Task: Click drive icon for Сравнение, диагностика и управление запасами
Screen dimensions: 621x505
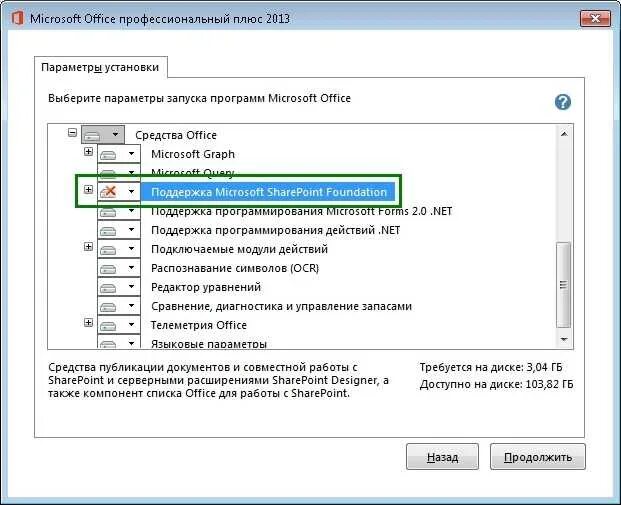Action: 108,307
